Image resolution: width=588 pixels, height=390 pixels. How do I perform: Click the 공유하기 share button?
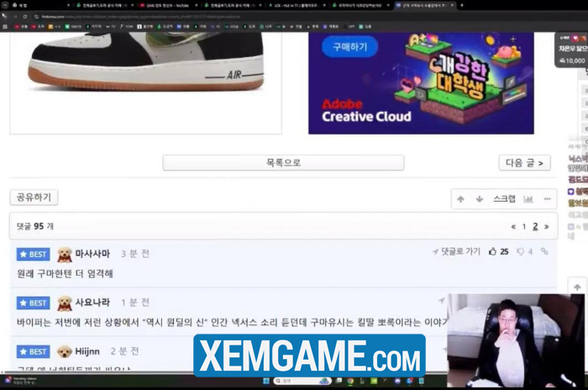34,198
